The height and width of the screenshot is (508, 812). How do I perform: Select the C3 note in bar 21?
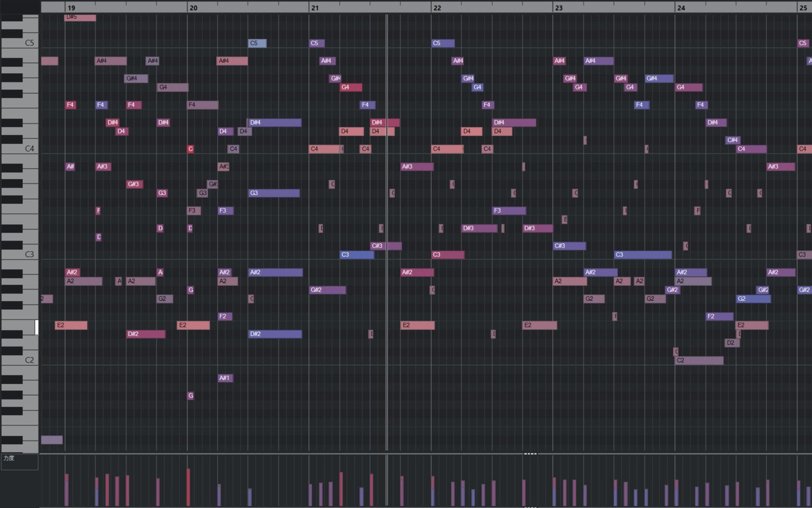[x=357, y=255]
